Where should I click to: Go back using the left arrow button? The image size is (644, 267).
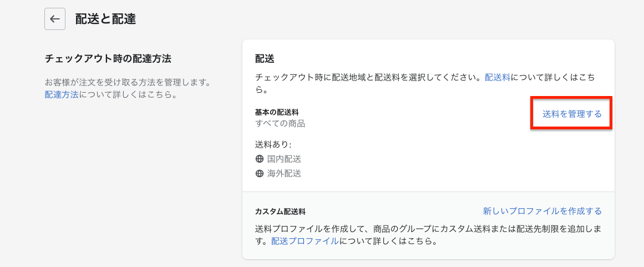[x=55, y=19]
